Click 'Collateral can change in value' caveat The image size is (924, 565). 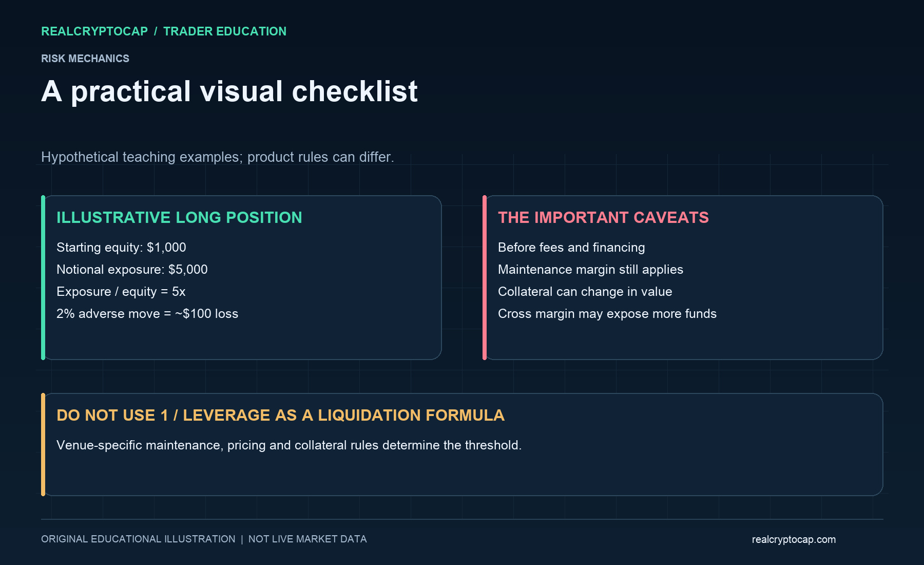pyautogui.click(x=585, y=292)
